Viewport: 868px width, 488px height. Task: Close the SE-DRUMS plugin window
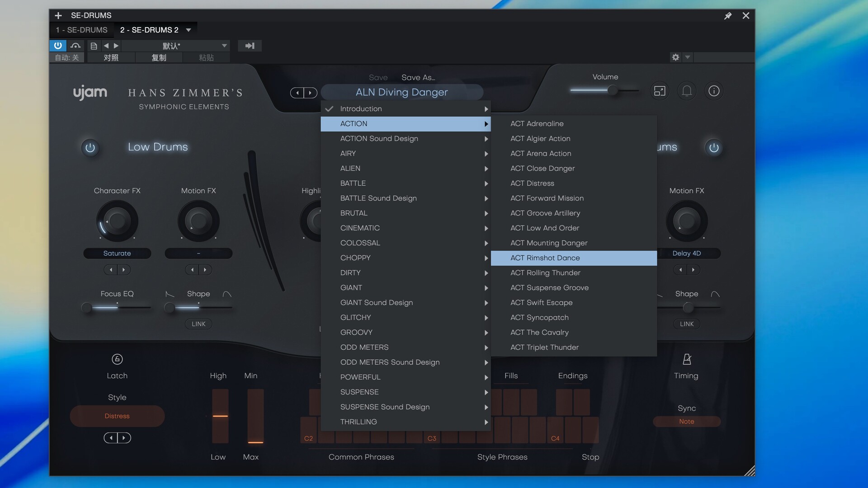[x=746, y=15]
